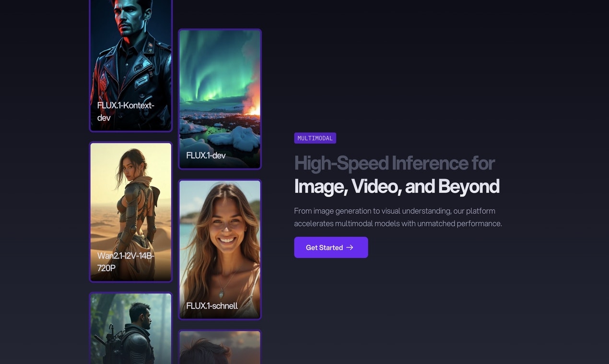609x364 pixels.
Task: Click the cyberpunk man portrait in FLUX.1-Kontext-dev
Action: click(x=130, y=48)
